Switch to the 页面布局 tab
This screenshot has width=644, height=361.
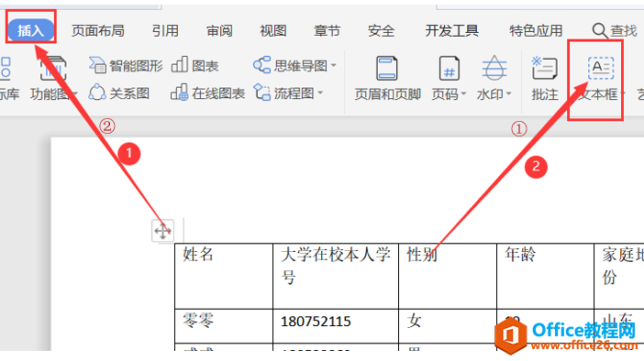98,30
